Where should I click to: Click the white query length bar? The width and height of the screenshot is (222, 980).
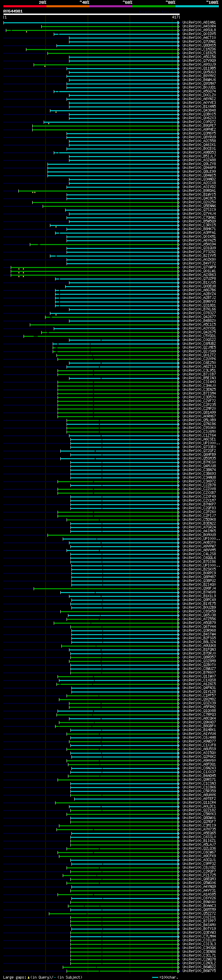pos(92,14)
